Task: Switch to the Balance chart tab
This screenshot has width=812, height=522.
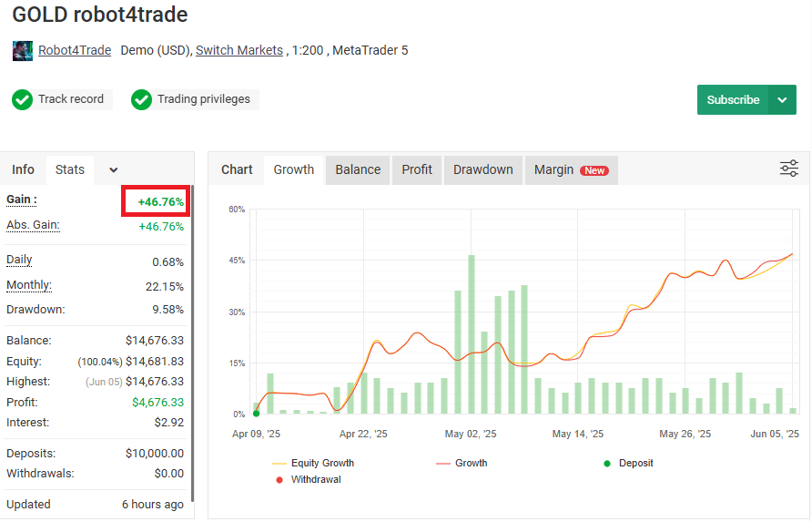Action: pyautogui.click(x=358, y=169)
